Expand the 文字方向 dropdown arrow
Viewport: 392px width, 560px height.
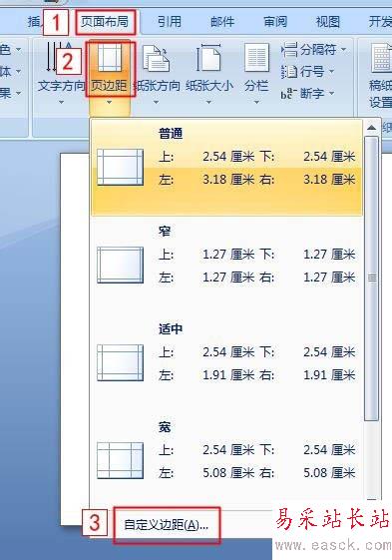pos(61,102)
